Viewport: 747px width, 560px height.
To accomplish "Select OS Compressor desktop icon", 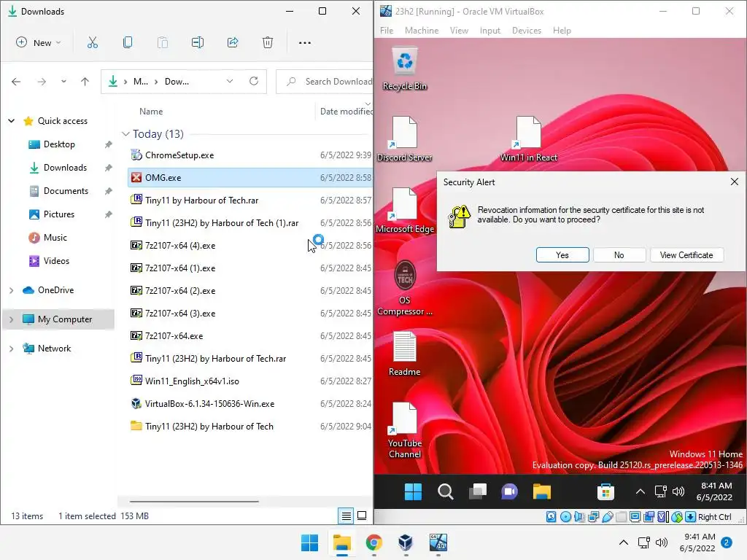I will 404,288.
